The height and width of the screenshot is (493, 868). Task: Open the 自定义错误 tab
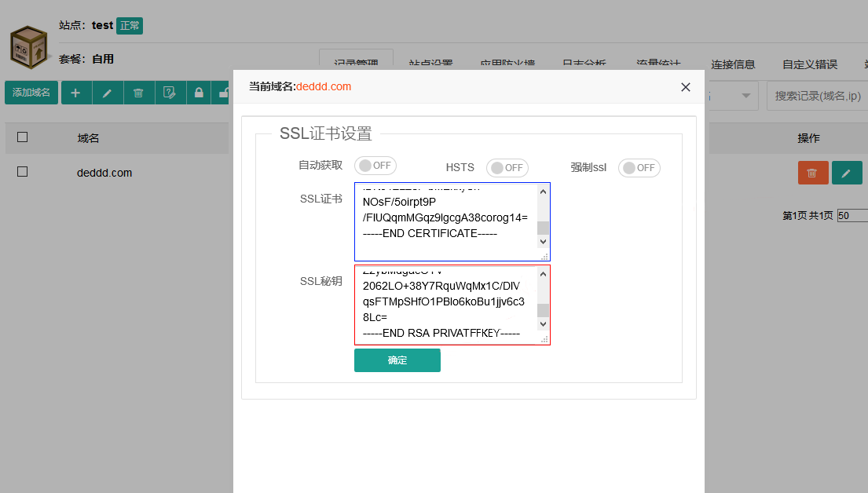pyautogui.click(x=809, y=64)
